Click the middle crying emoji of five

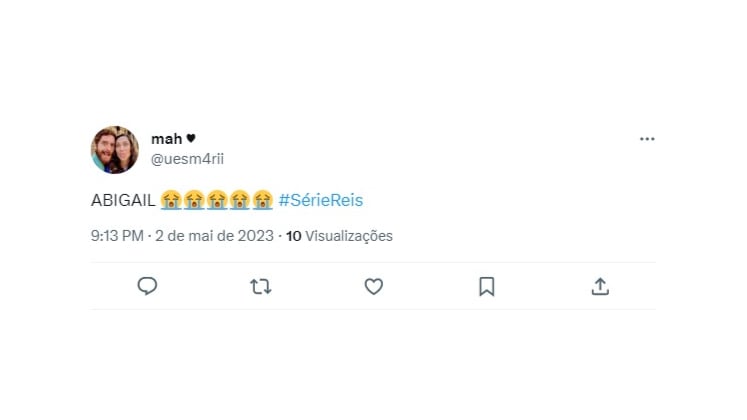tap(217, 200)
